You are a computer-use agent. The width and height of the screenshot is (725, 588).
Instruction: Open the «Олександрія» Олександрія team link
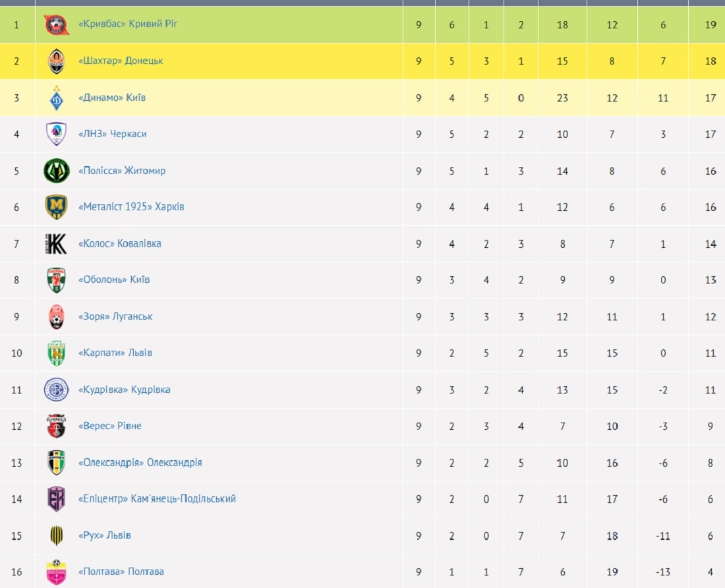tap(140, 463)
